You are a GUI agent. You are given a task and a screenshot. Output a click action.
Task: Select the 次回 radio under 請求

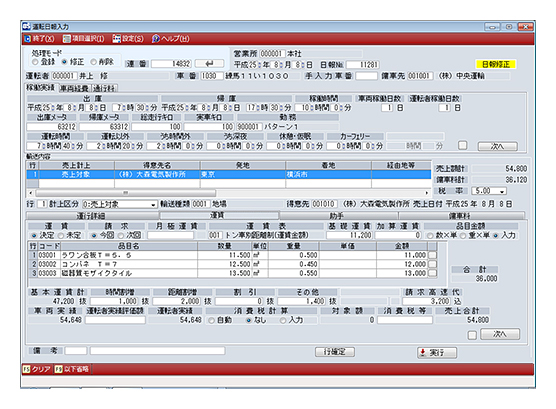[x=121, y=235]
